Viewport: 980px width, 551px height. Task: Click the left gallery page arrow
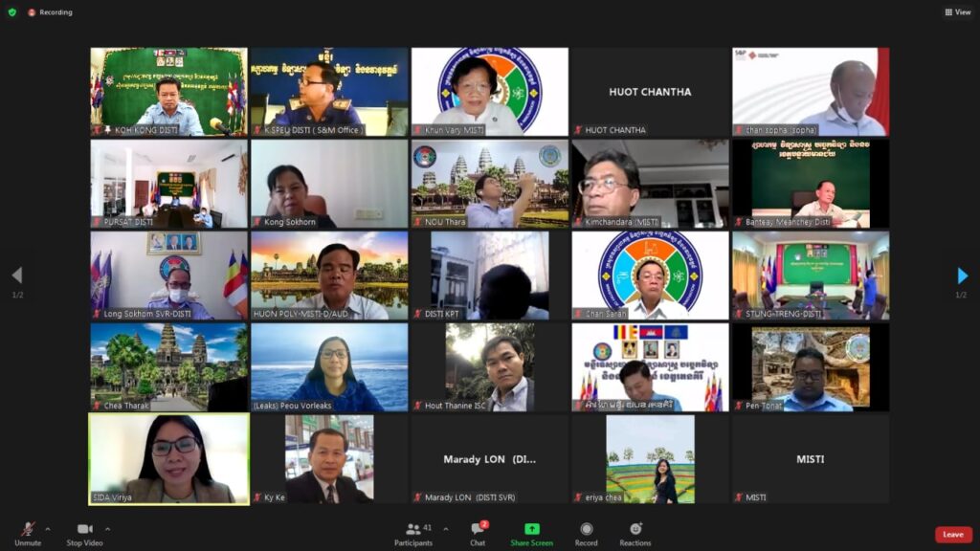(16, 275)
